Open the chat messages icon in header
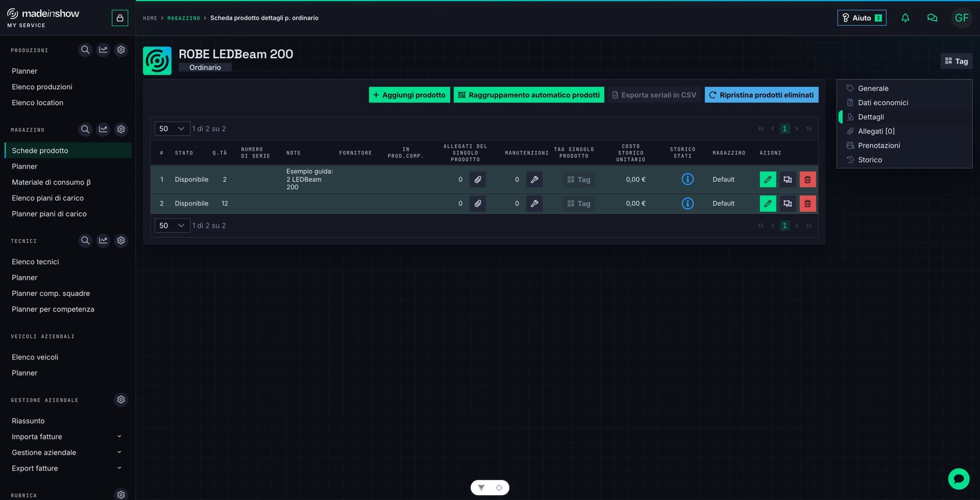This screenshot has width=980, height=500. pos(932,18)
